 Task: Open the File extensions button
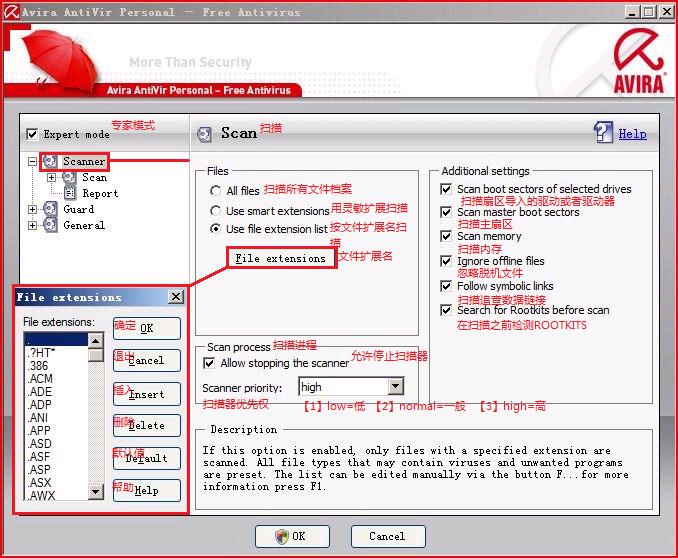[281, 258]
